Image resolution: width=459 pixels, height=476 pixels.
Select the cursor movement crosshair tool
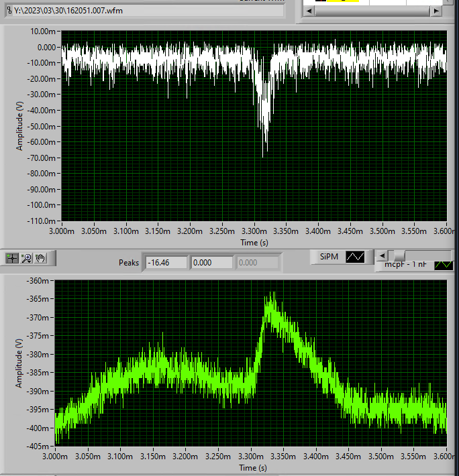click(12, 258)
